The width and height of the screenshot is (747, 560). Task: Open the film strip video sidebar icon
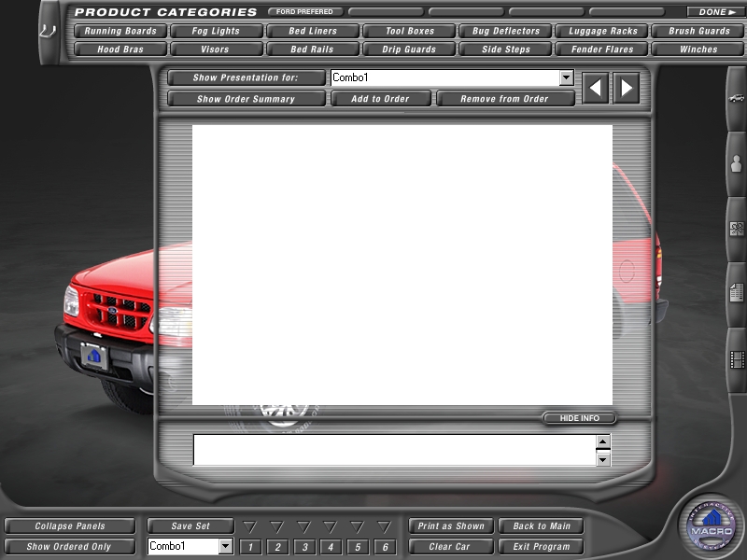737,359
